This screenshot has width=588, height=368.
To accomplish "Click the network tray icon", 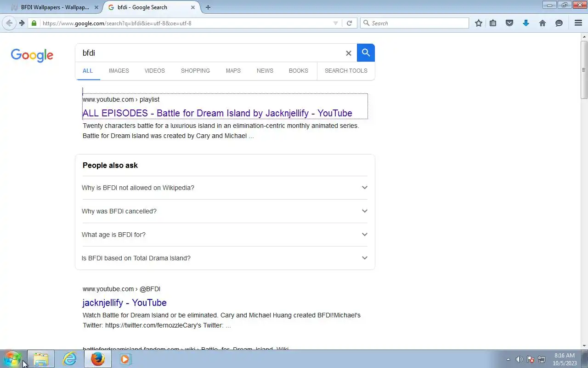I will click(x=542, y=359).
